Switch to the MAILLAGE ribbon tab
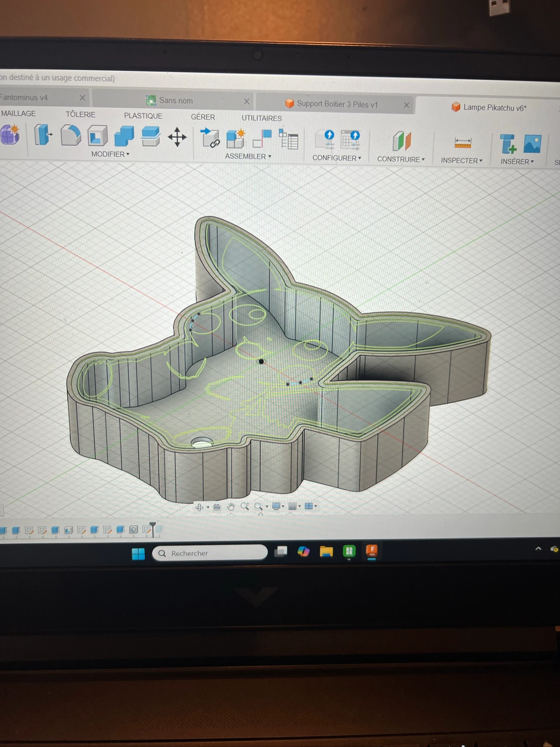The image size is (560, 747). point(18,113)
